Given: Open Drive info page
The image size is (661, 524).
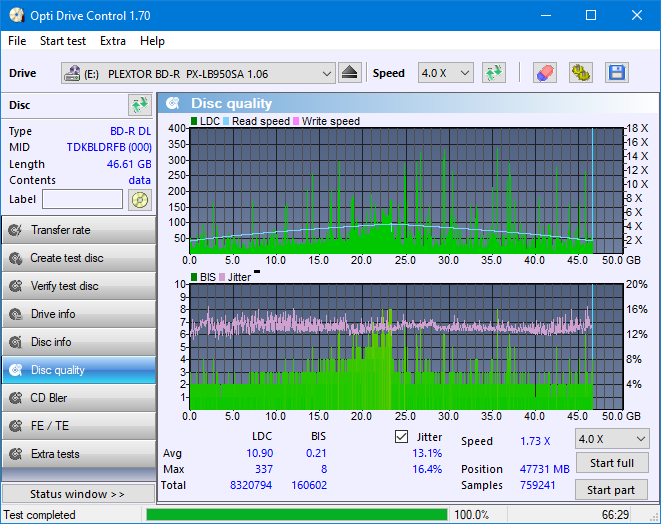Looking at the screenshot, I should click(79, 314).
